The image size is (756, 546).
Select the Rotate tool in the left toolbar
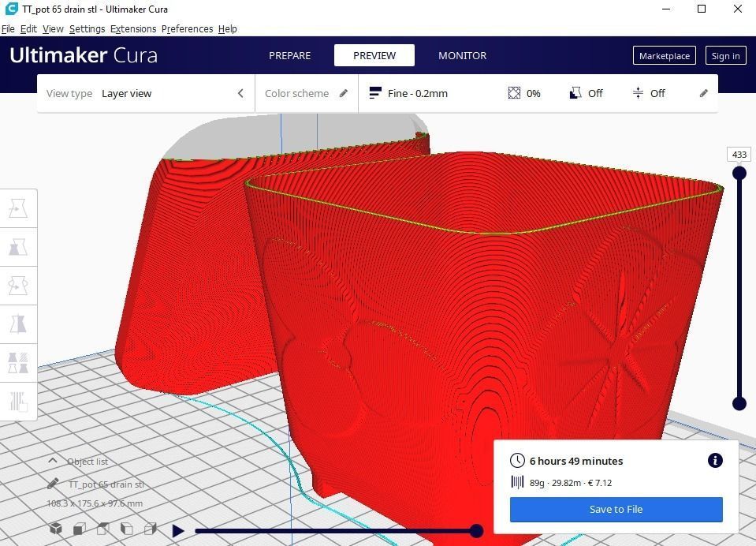point(18,286)
